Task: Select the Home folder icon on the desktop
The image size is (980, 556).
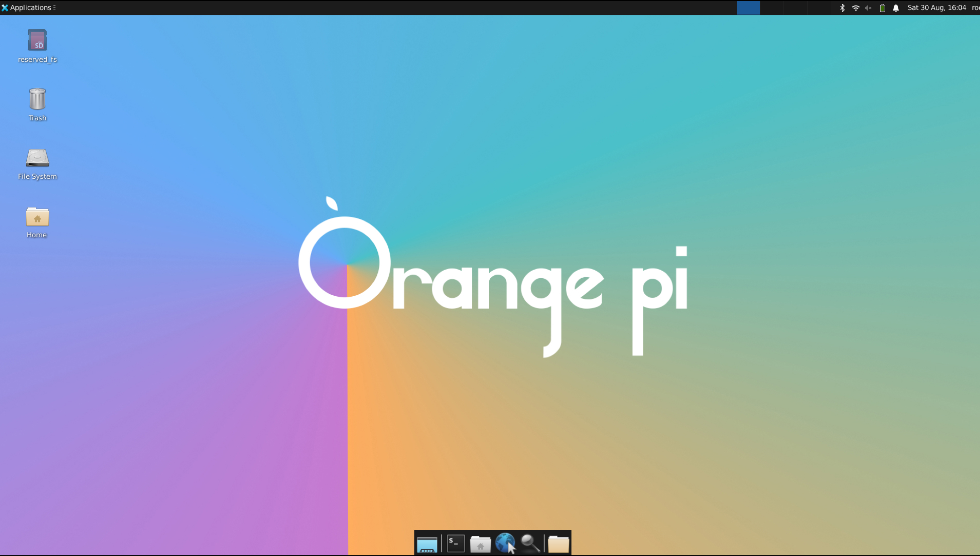Action: pos(38,216)
